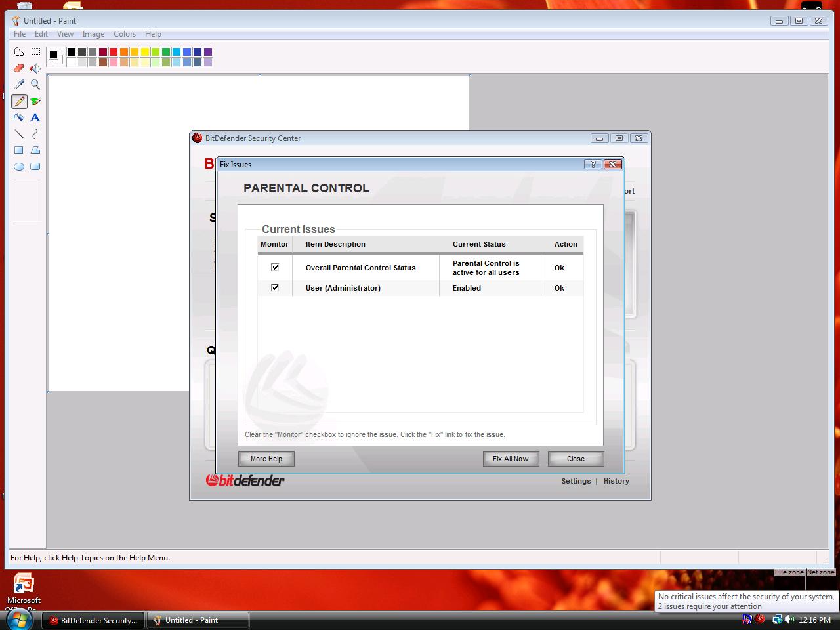Switch to Untitled - Paint taskbar button

coord(198,620)
